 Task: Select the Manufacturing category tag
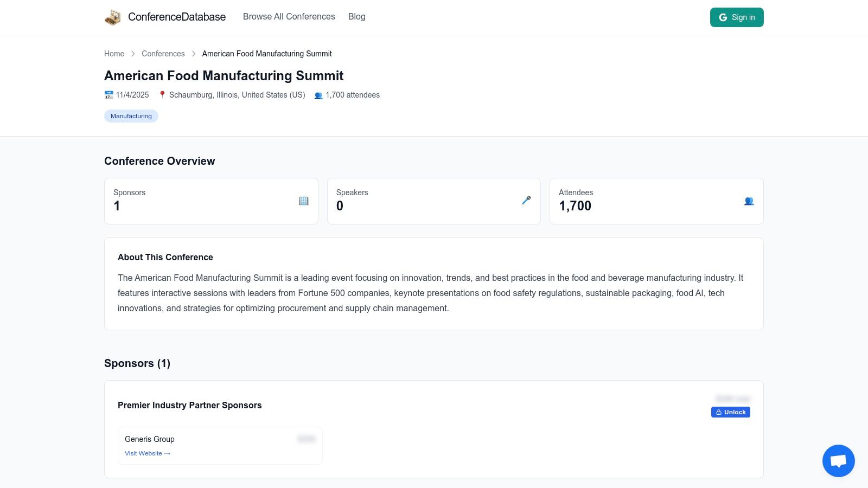[131, 116]
